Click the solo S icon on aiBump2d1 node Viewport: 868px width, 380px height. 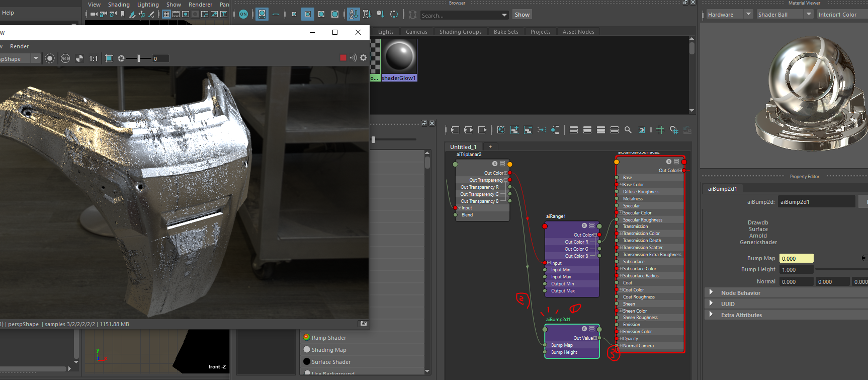(x=584, y=329)
